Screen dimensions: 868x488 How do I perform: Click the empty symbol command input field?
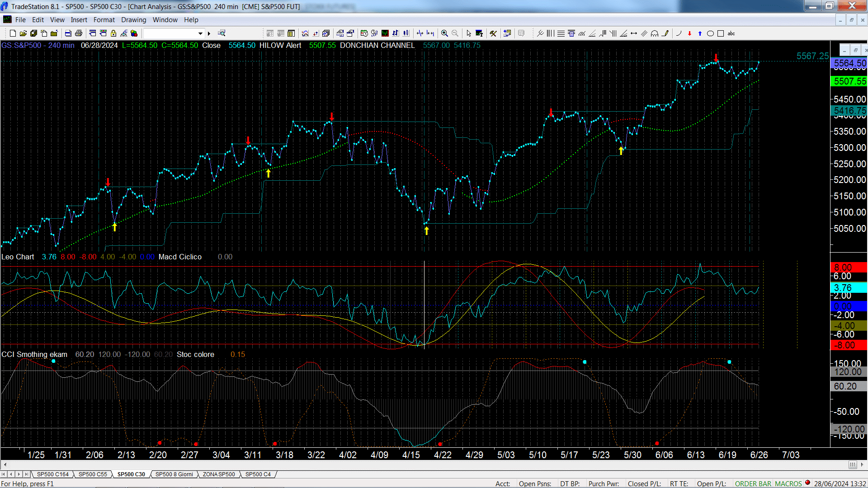click(170, 33)
